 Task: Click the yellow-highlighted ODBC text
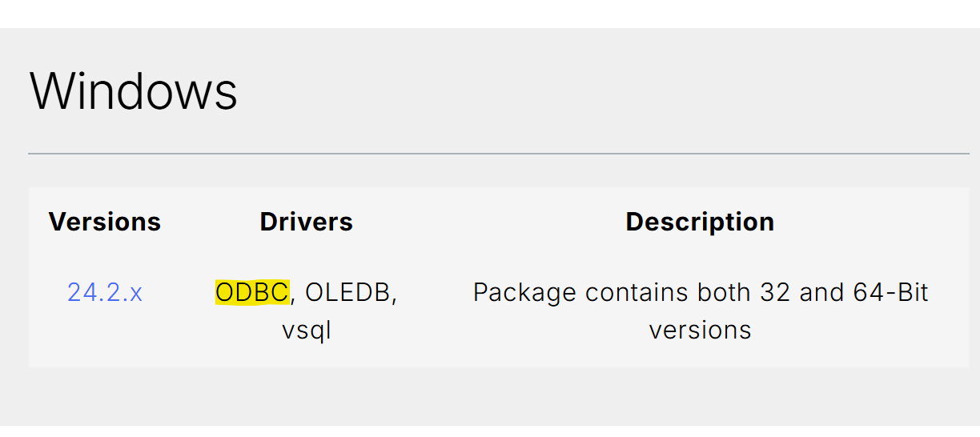pyautogui.click(x=252, y=293)
